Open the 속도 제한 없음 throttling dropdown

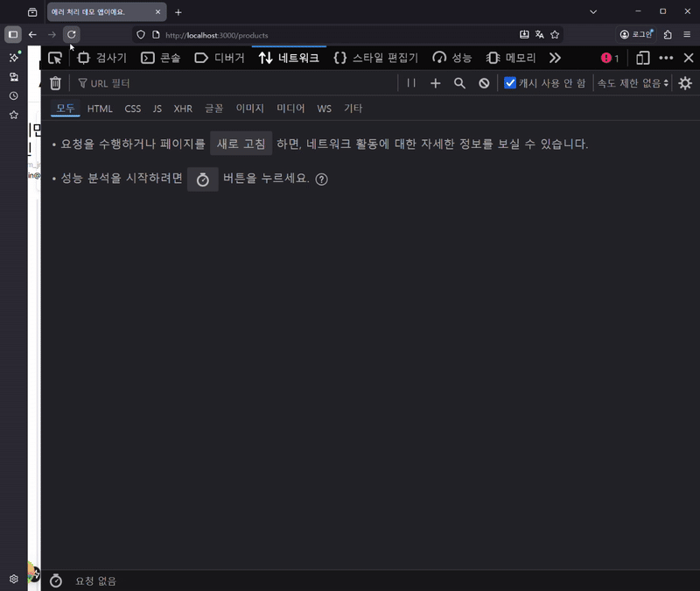pos(633,83)
